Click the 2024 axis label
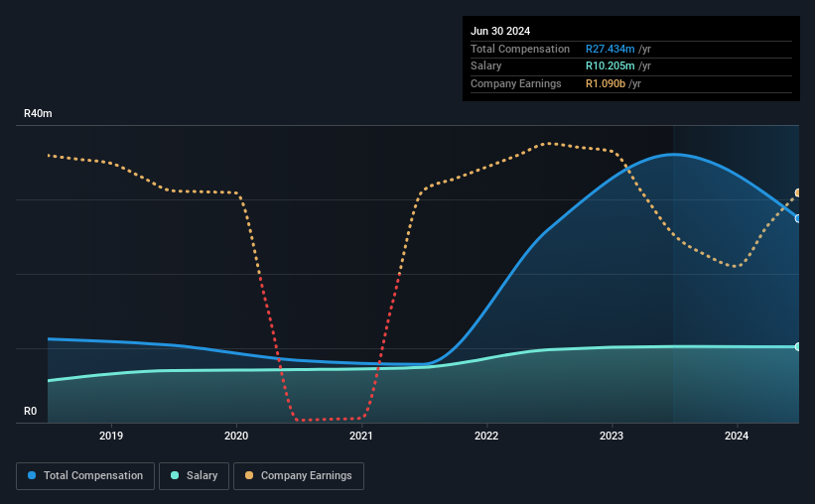 (x=737, y=436)
